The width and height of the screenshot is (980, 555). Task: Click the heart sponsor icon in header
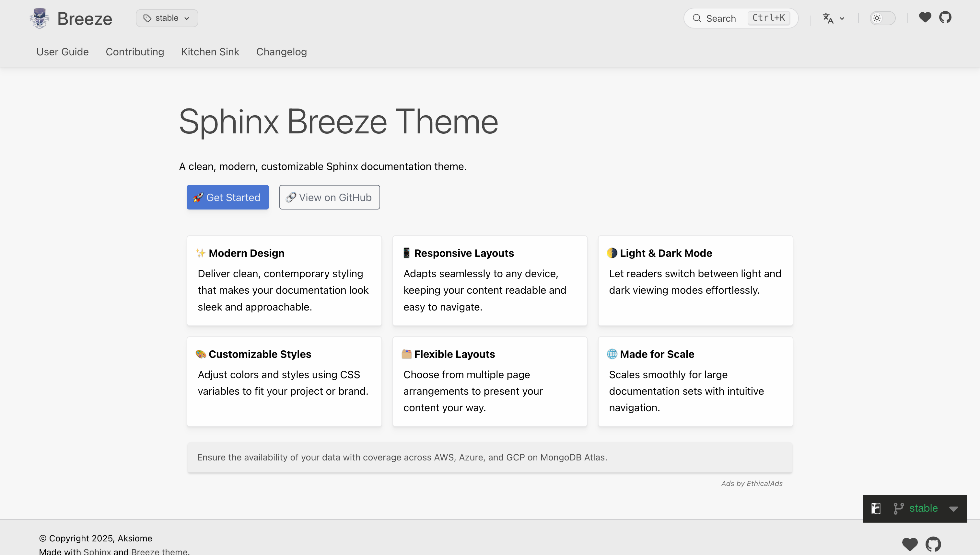(x=925, y=17)
